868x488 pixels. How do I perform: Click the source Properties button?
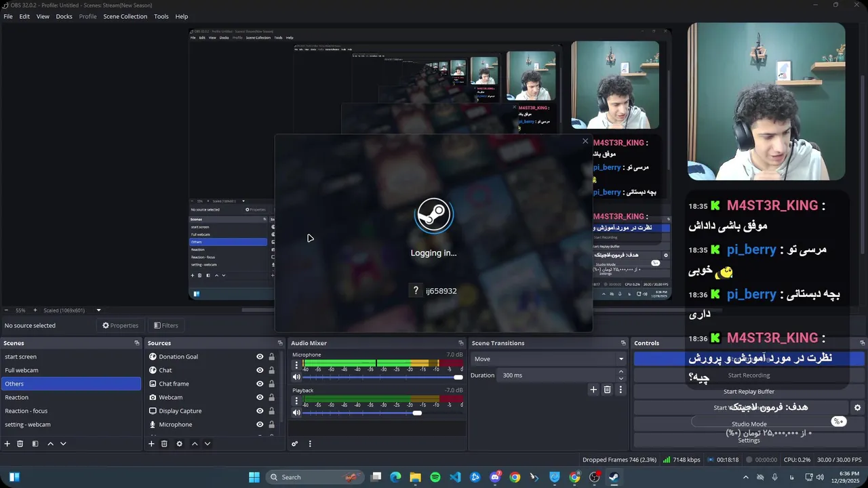pyautogui.click(x=120, y=325)
